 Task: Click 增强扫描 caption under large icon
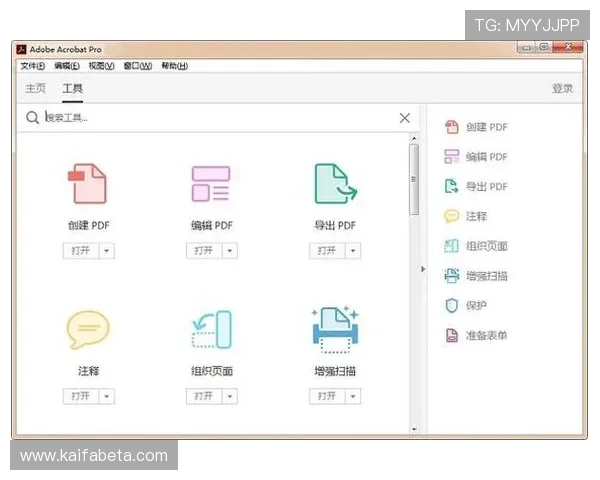point(335,371)
